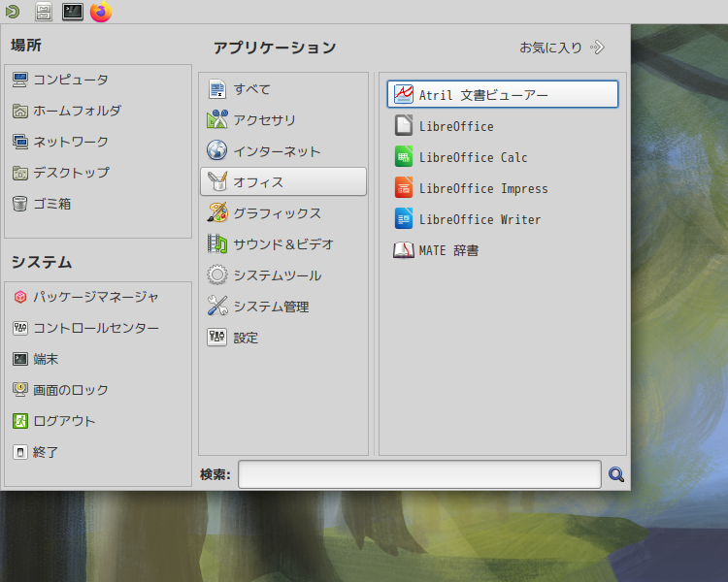The height and width of the screenshot is (582, 728).
Task: Open ネットワーク text in Places
Action: 71,142
